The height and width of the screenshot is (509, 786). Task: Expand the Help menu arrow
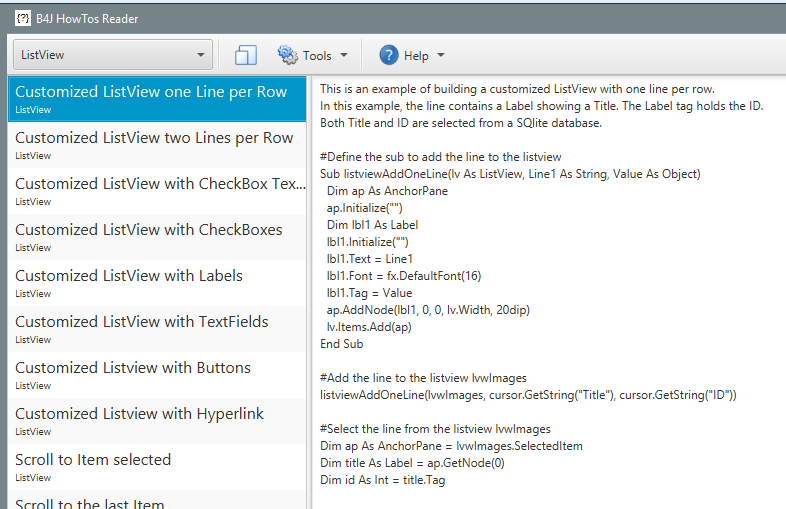click(x=441, y=55)
